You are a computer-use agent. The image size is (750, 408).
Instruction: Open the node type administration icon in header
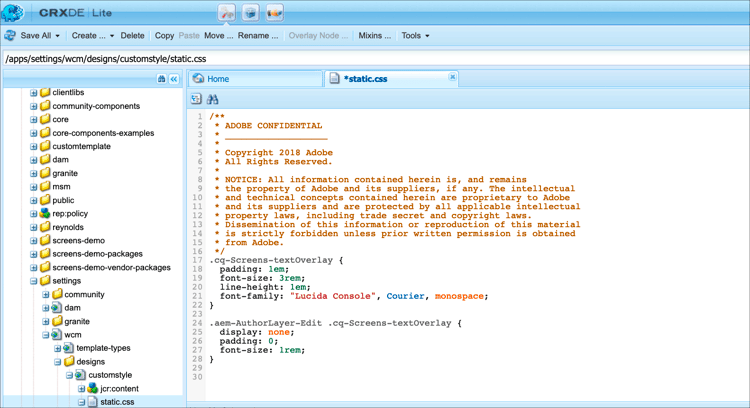[275, 13]
